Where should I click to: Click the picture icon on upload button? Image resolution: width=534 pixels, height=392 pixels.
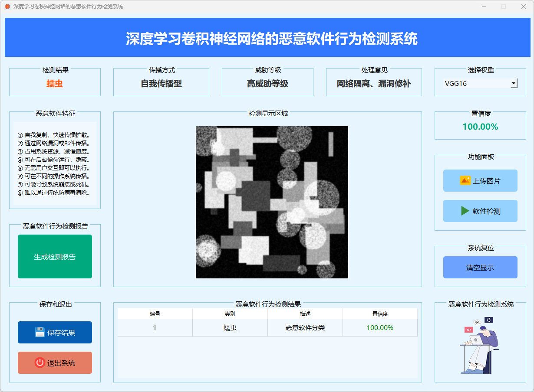465,180
